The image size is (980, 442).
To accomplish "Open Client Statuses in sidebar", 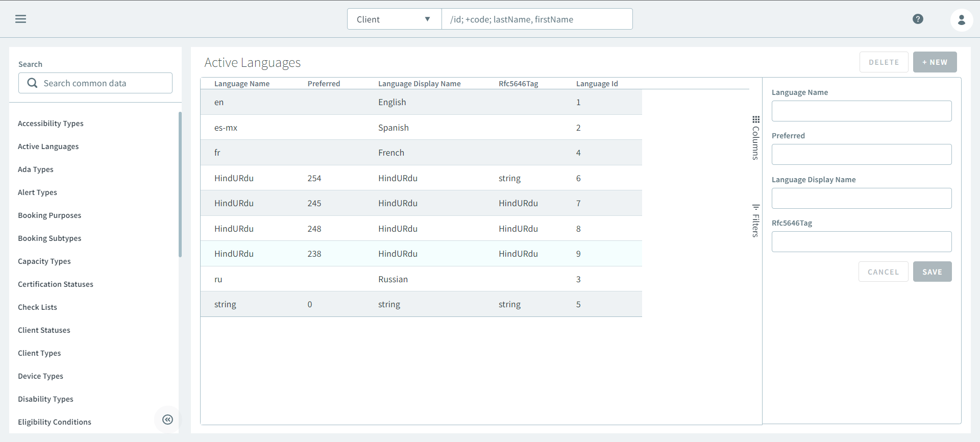I will pyautogui.click(x=44, y=330).
